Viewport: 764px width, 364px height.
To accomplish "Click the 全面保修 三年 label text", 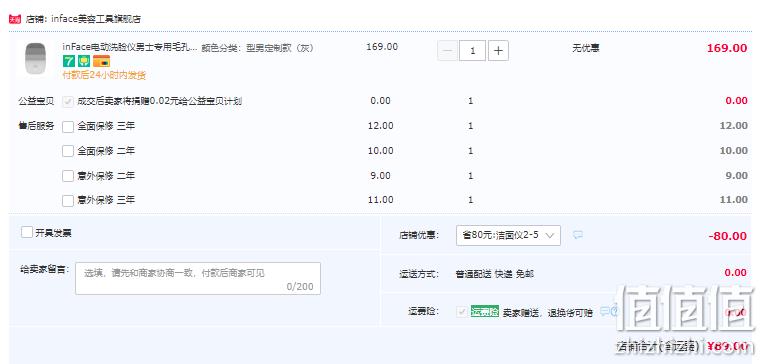I will point(106,126).
